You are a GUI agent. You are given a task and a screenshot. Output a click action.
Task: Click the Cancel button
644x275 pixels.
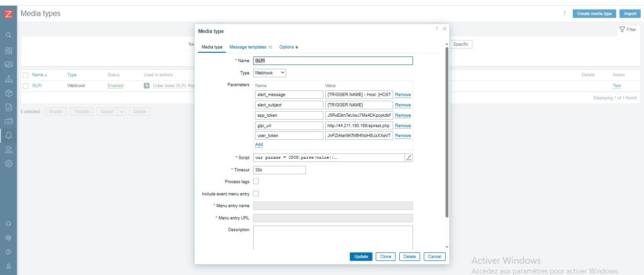[435, 257]
